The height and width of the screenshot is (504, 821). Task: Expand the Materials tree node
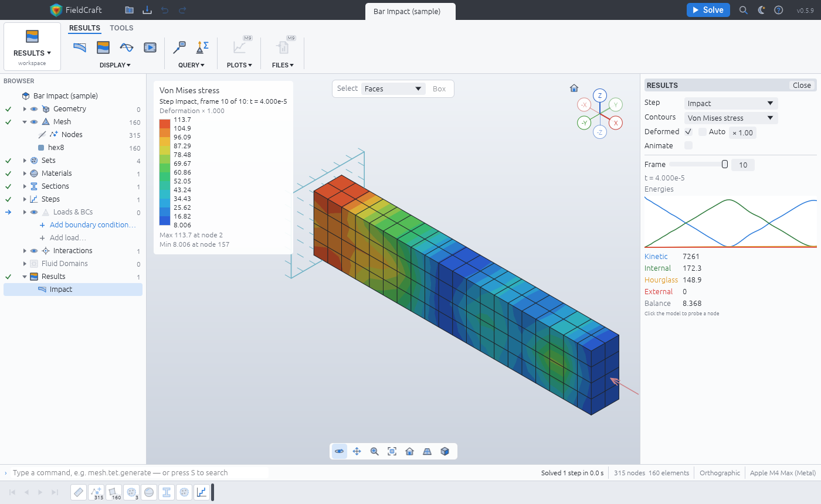[25, 173]
